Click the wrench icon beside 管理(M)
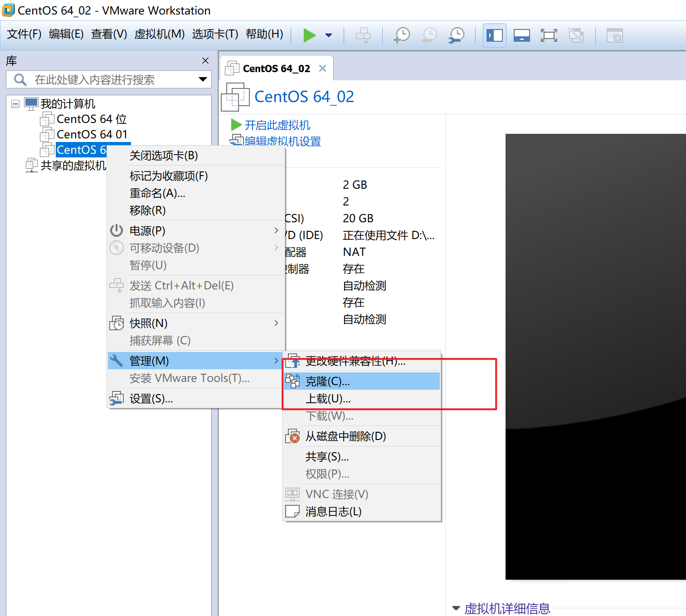Viewport: 686px width, 616px height. pos(117,361)
